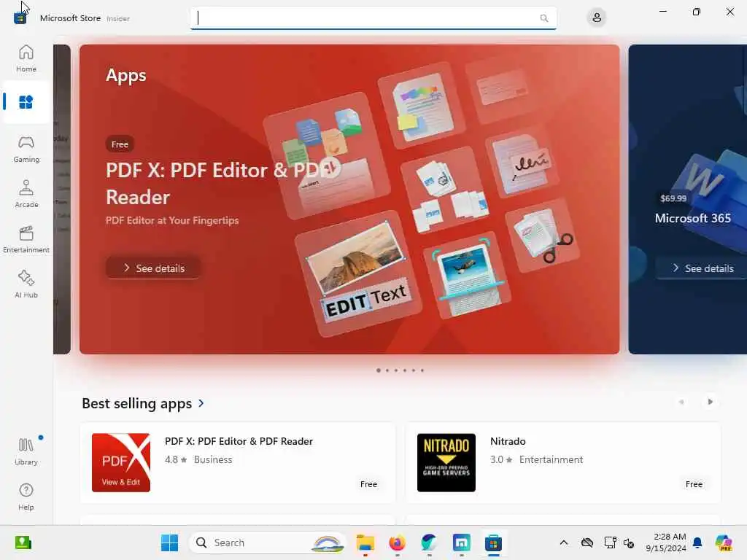Open the Entertainment section
Image resolution: width=747 pixels, height=560 pixels.
pos(26,239)
